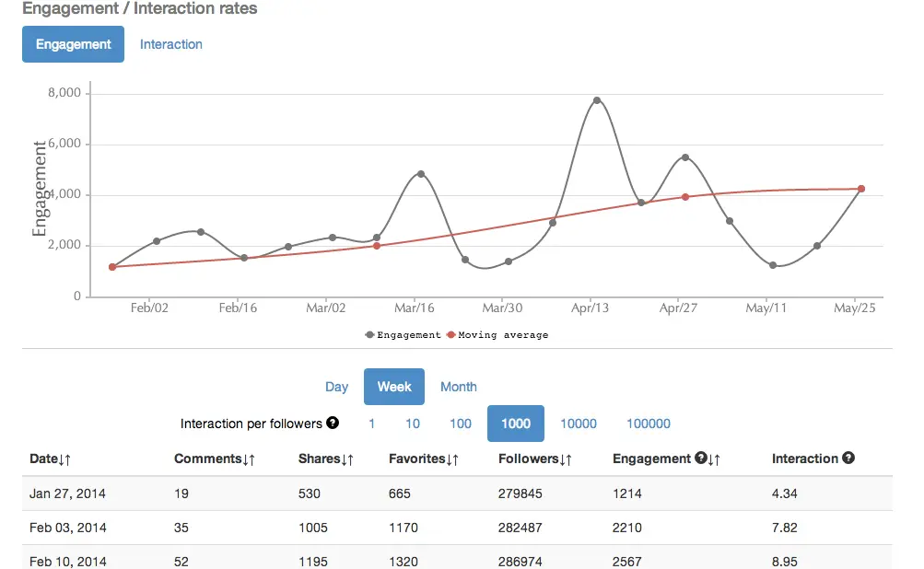
Task: Switch the period to Day
Action: [x=336, y=387]
